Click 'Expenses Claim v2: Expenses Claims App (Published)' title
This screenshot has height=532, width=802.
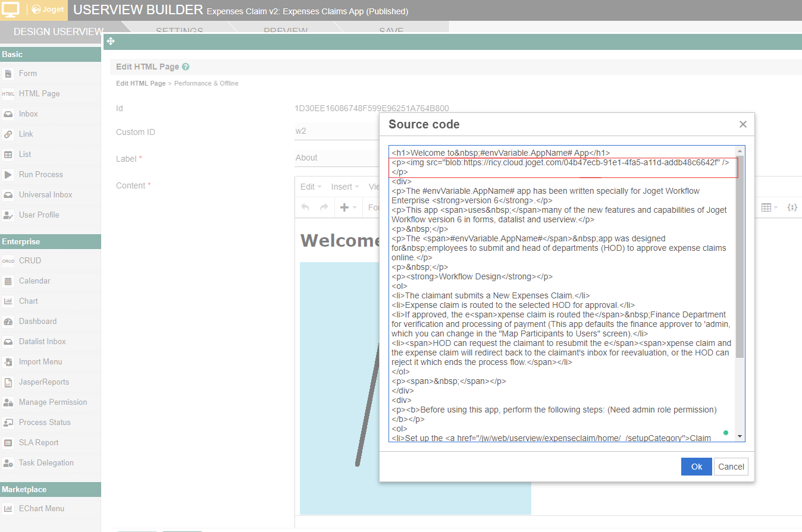[308, 11]
